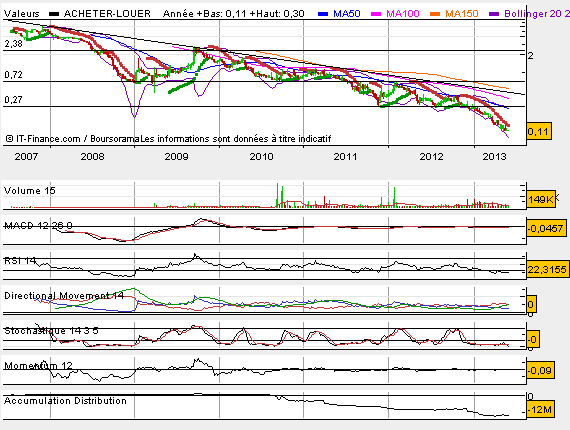Viewport: 570px width, 430px height.
Task: Click the purple Bollinger legend swatch
Action: pyautogui.click(x=494, y=14)
